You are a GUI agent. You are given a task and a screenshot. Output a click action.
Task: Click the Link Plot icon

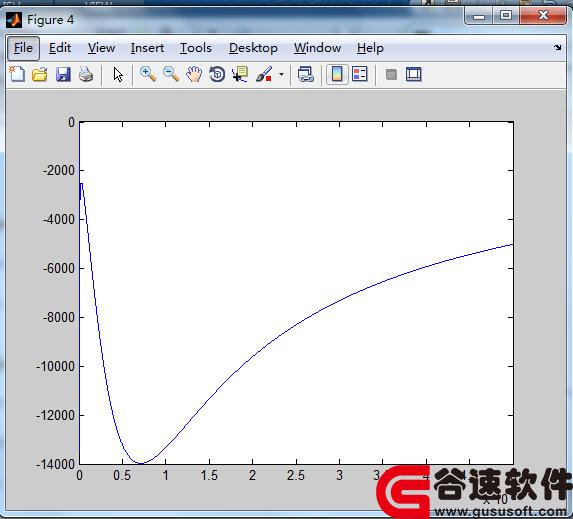[x=306, y=74]
